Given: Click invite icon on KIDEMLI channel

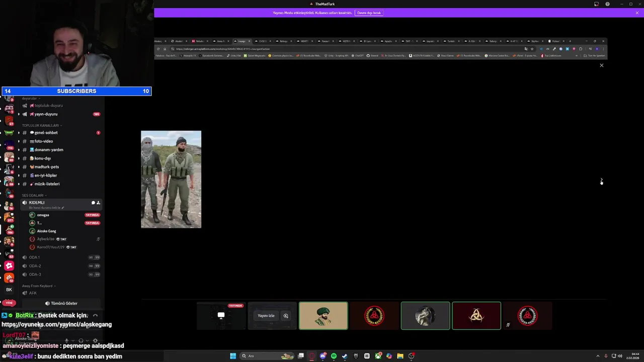Looking at the screenshot, I should [x=98, y=203].
